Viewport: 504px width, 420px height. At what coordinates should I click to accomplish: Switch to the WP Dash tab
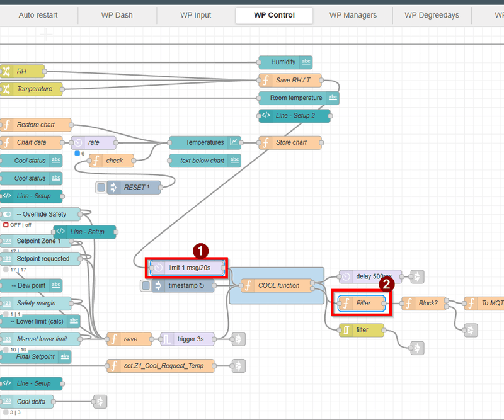(x=117, y=15)
